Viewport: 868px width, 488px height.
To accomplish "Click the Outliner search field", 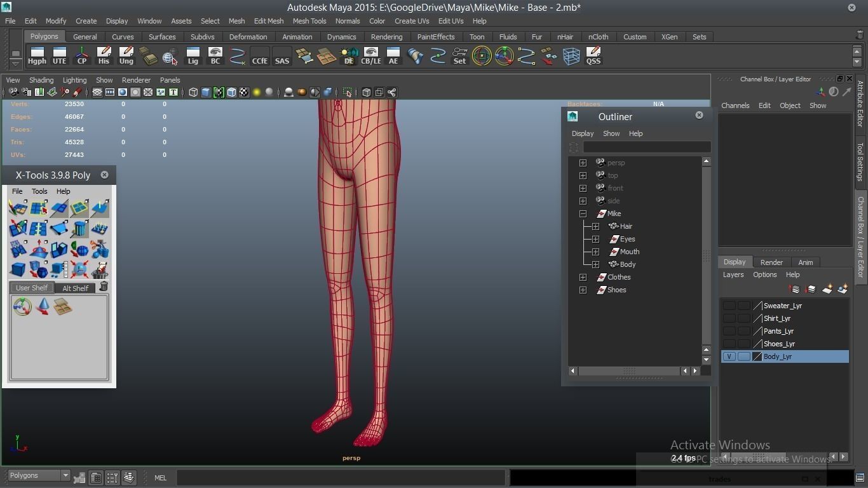I will [x=646, y=147].
